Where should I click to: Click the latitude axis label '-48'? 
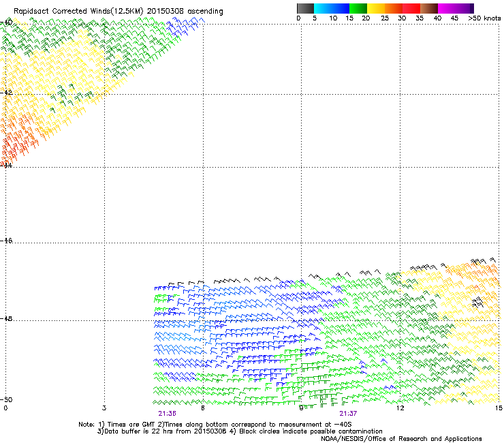click(x=6, y=318)
